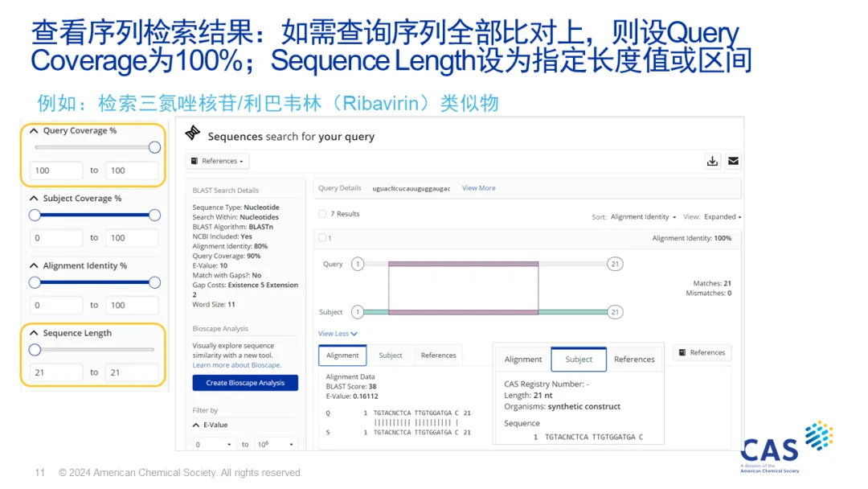
Task: Click BLAST Algorithm: BLASTn detail
Action: click(232, 227)
